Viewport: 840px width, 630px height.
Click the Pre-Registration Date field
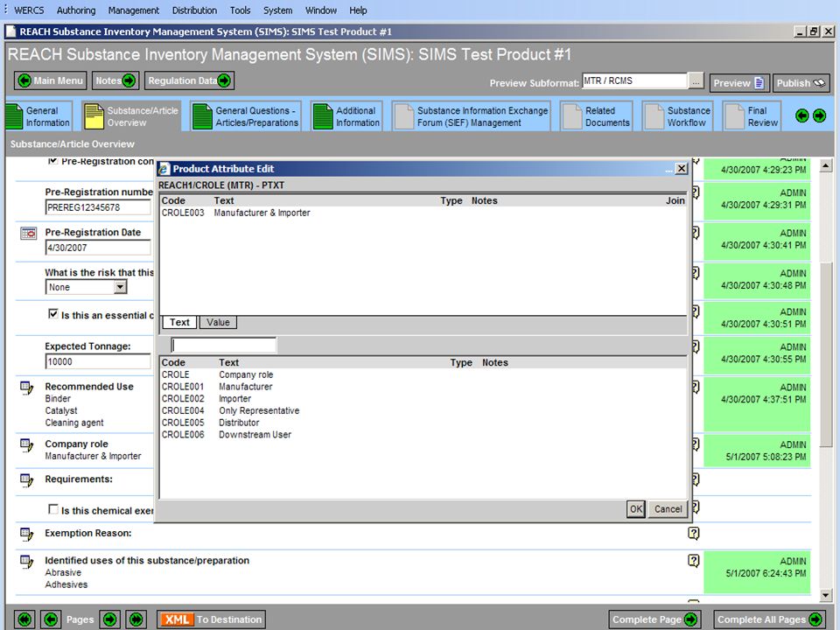(x=98, y=248)
